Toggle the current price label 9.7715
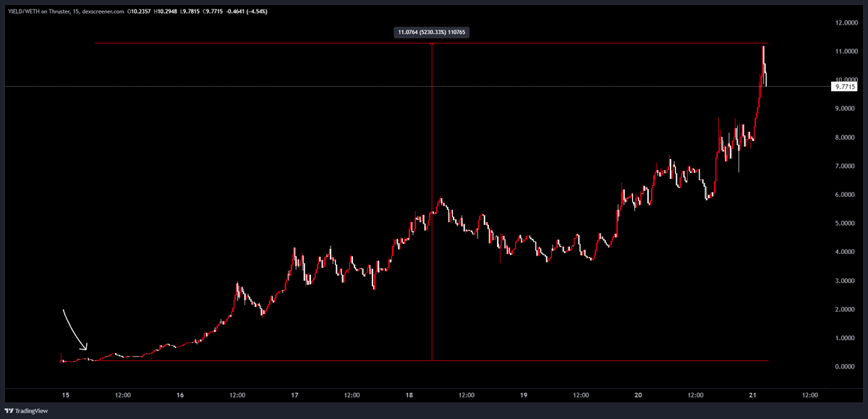 tap(843, 85)
